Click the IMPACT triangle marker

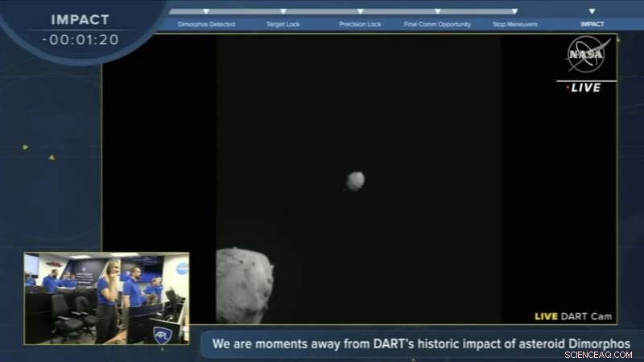coord(592,11)
